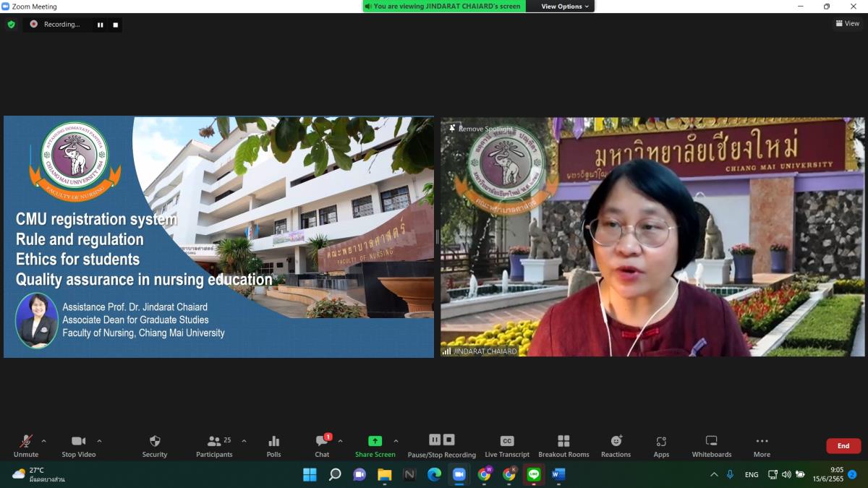Expand the Share Screen options arrow
Screen dimensions: 868x488
click(x=396, y=441)
